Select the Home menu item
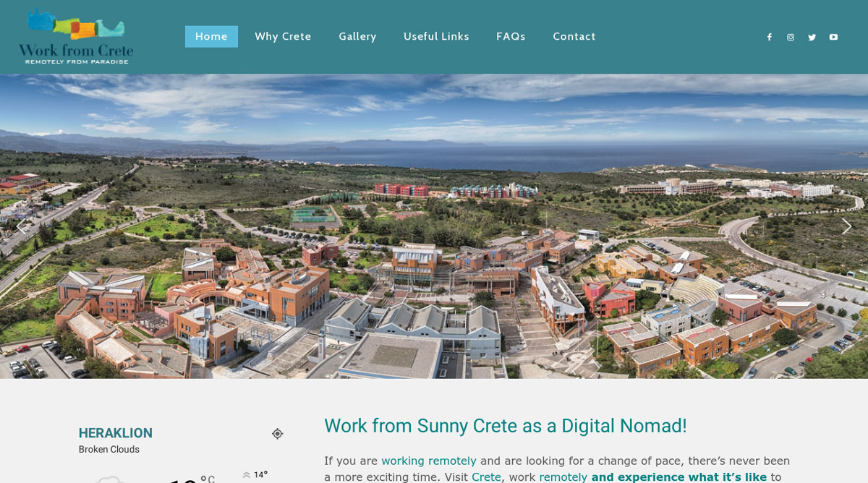 (211, 37)
